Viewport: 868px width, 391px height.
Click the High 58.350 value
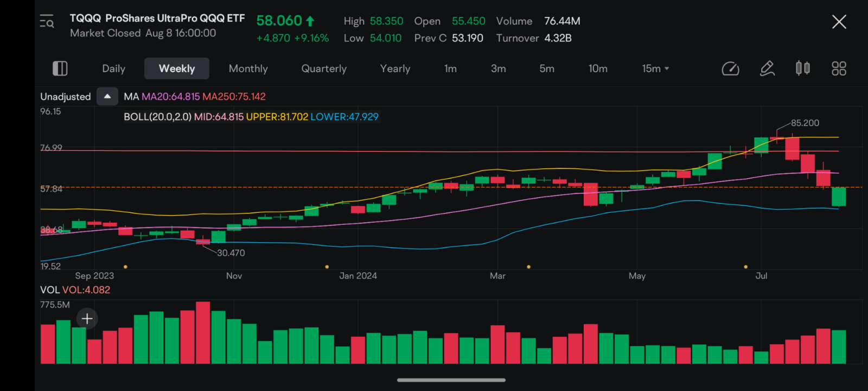pyautogui.click(x=373, y=21)
